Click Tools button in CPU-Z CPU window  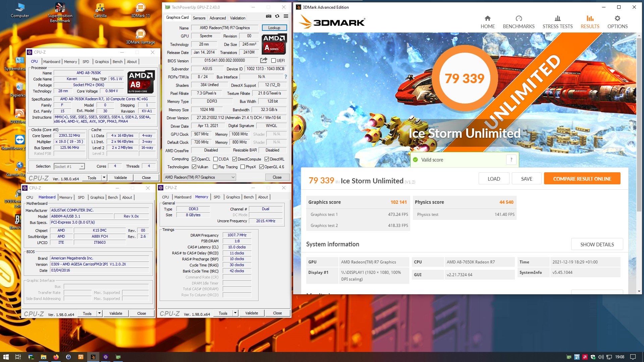[92, 178]
